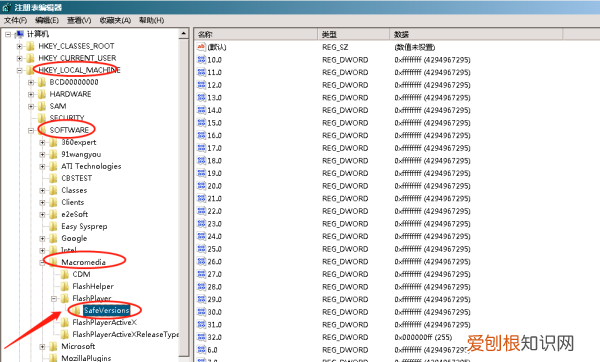Select the value named 17.0
600x362 pixels.
click(x=214, y=148)
